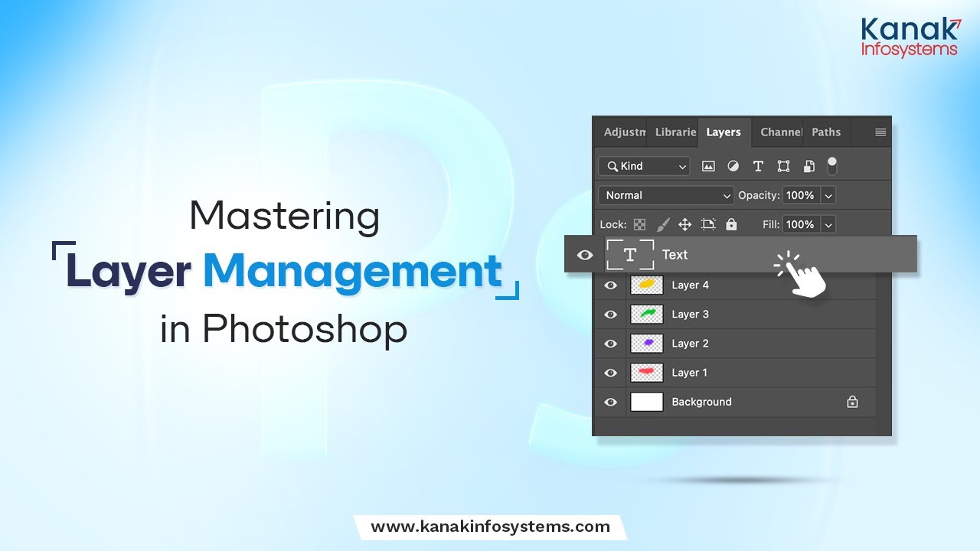This screenshot has height=551, width=980.
Task: Expand the Opacity slider arrow
Action: coord(828,195)
